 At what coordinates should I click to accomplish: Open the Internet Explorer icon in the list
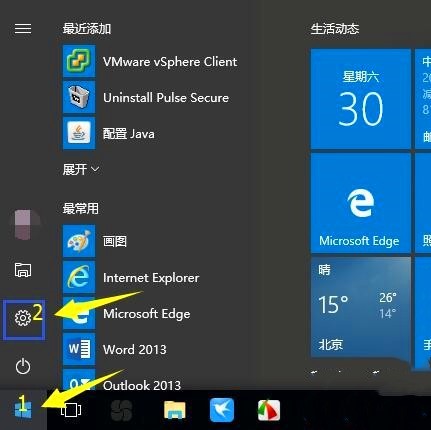point(79,277)
